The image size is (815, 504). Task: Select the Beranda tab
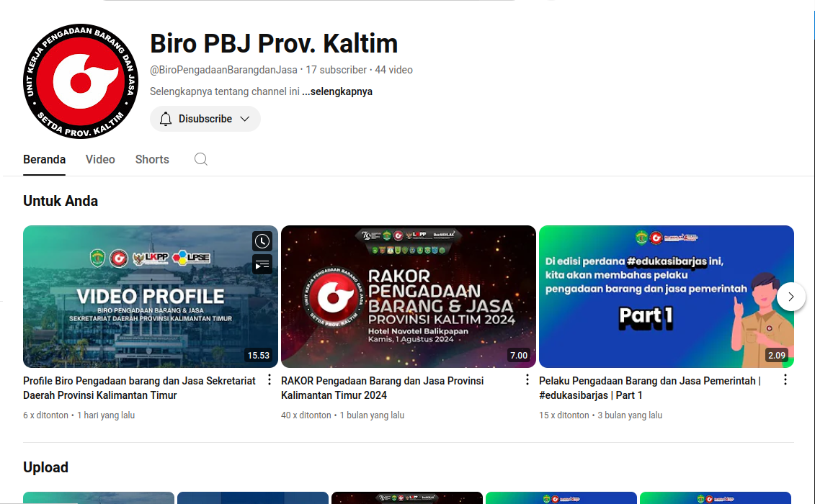44,159
